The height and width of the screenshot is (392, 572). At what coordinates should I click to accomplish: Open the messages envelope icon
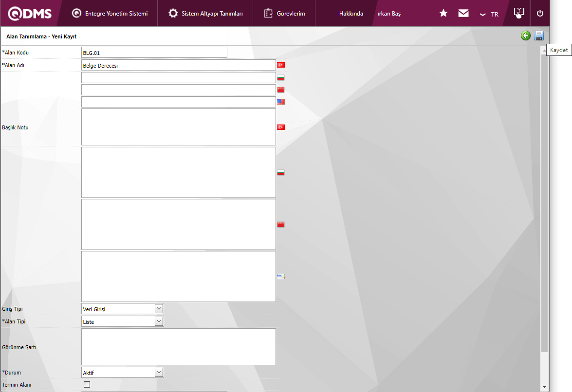pyautogui.click(x=463, y=13)
